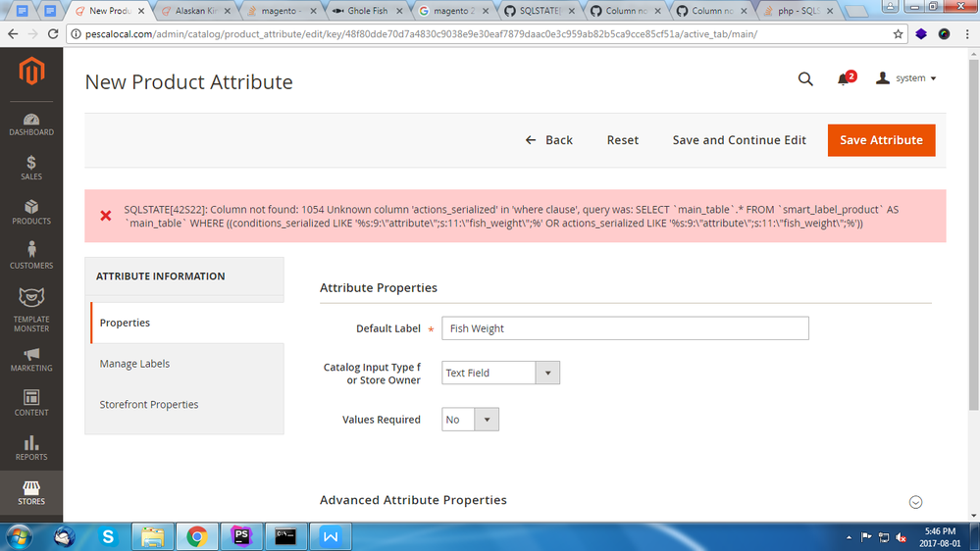
Task: Click the Save Attribute button
Action: pos(881,140)
